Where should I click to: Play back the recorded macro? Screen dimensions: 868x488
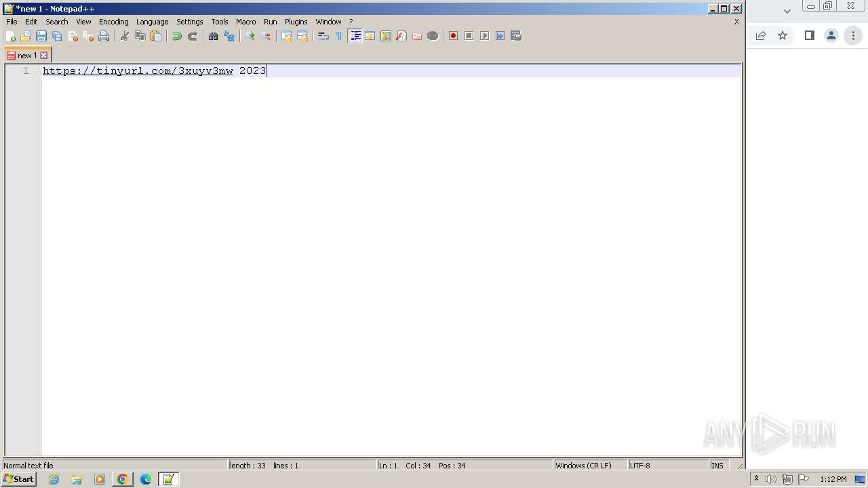coord(485,36)
